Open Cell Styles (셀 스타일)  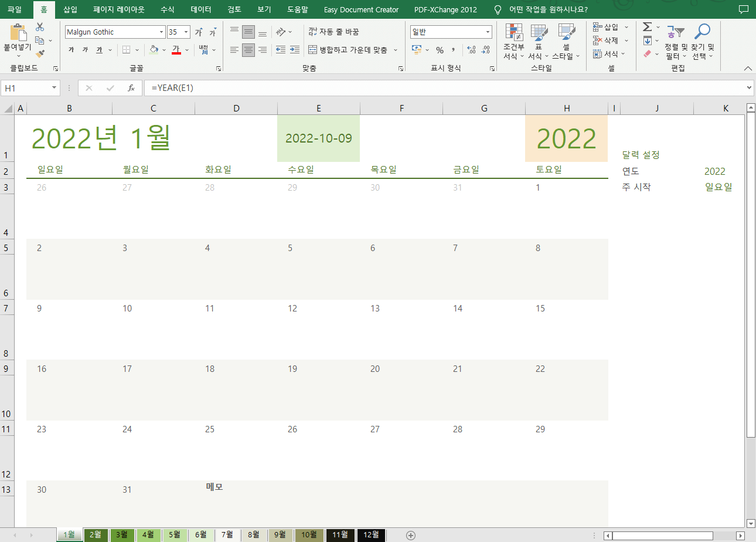coord(566,42)
